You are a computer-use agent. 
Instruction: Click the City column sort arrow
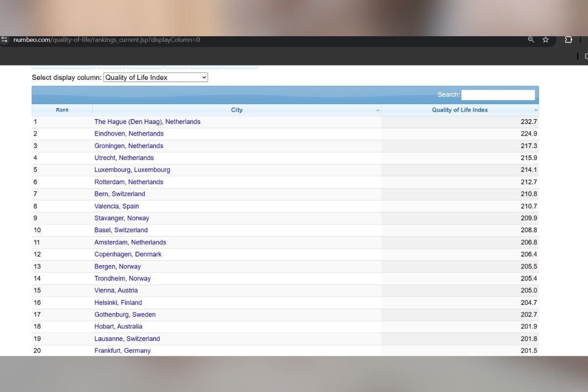[x=377, y=110]
